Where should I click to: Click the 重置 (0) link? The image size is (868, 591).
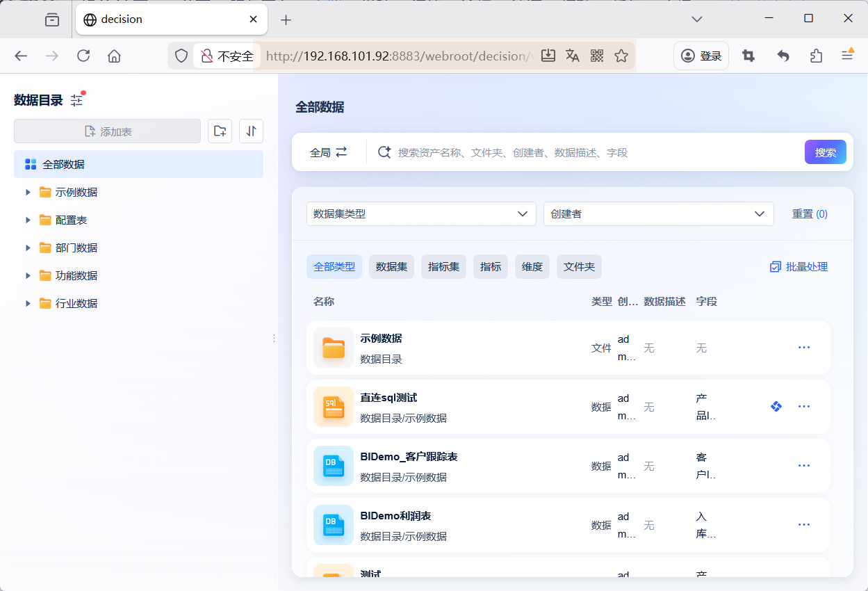point(810,213)
